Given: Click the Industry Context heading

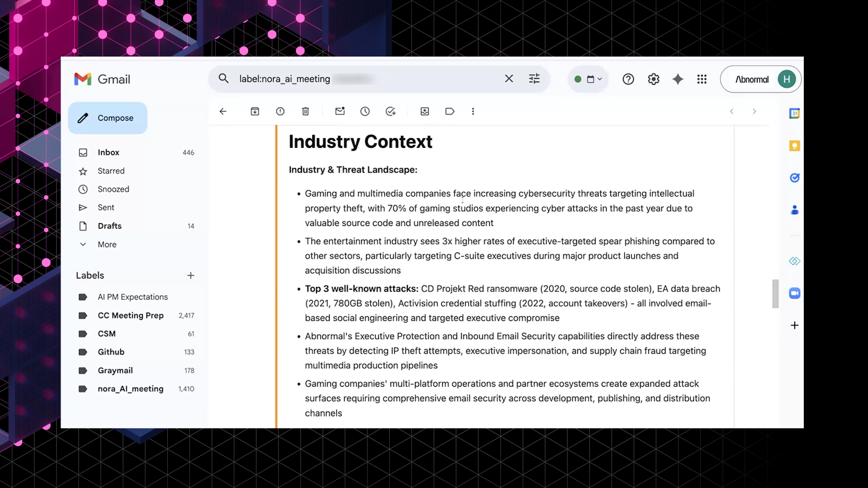Looking at the screenshot, I should point(360,142).
